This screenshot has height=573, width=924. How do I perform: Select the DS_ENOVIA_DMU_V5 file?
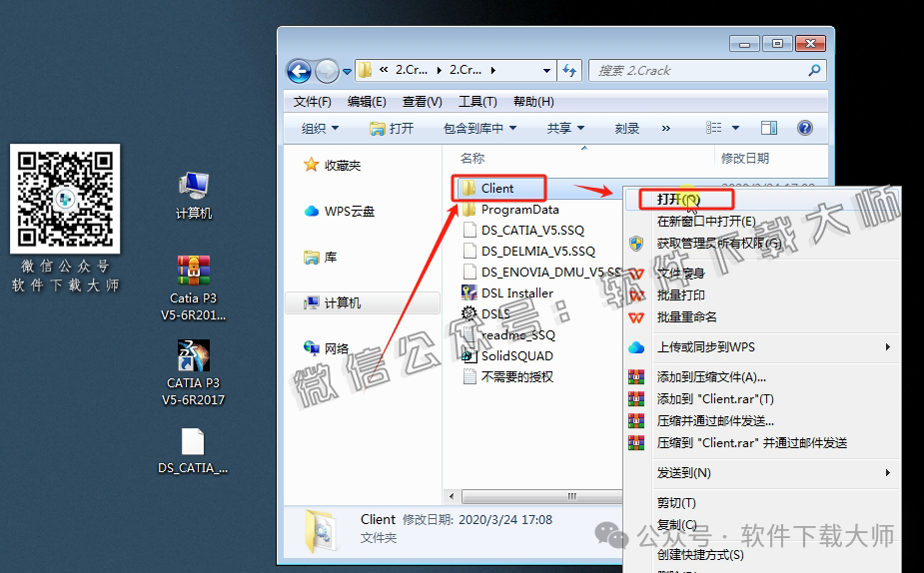point(541,273)
